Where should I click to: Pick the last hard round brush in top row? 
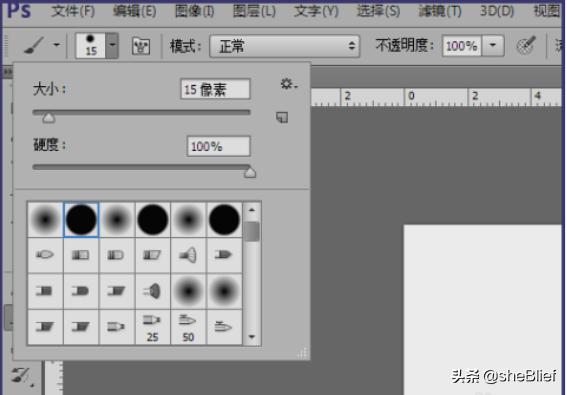224,220
